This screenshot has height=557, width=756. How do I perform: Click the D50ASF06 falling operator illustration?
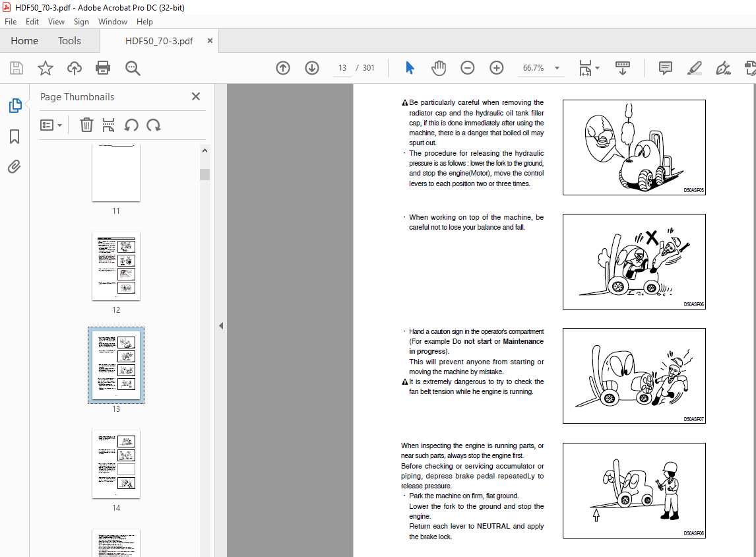click(x=634, y=261)
